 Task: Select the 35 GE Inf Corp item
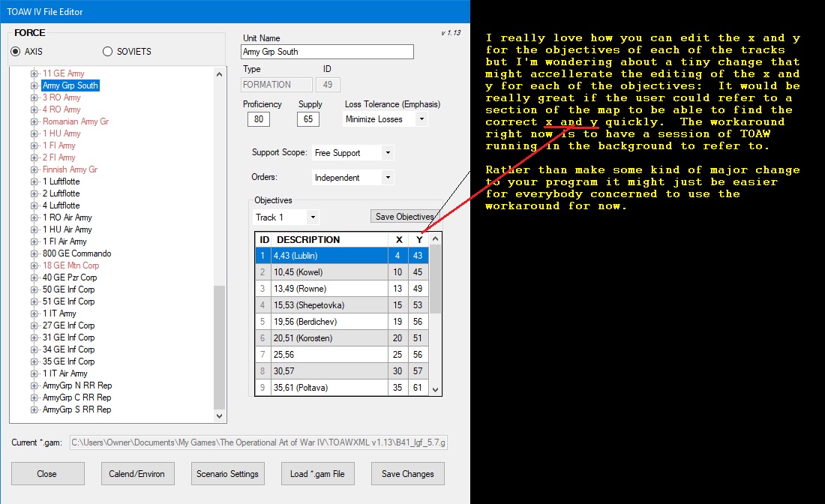pyautogui.click(x=68, y=362)
